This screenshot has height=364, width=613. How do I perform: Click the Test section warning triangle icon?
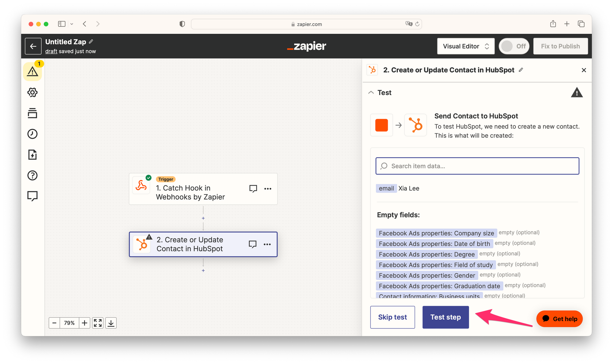click(x=577, y=93)
